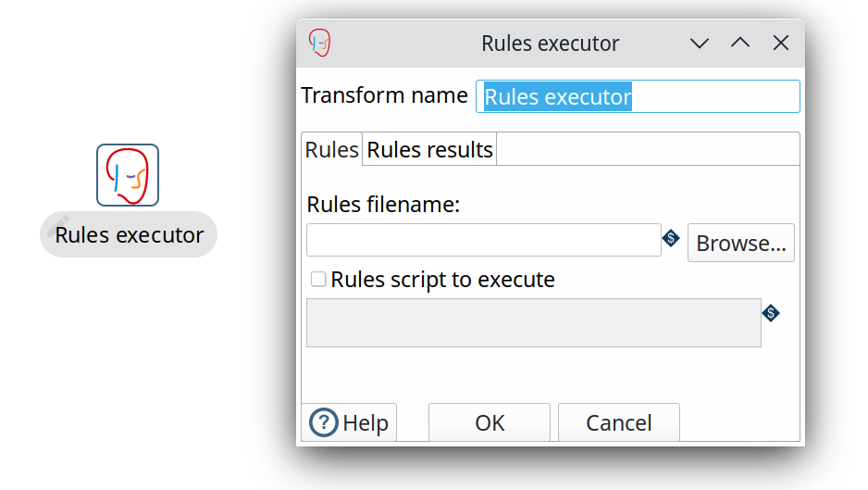868x490 pixels.
Task: Click the Hop icon in dialog title bar
Action: (320, 43)
